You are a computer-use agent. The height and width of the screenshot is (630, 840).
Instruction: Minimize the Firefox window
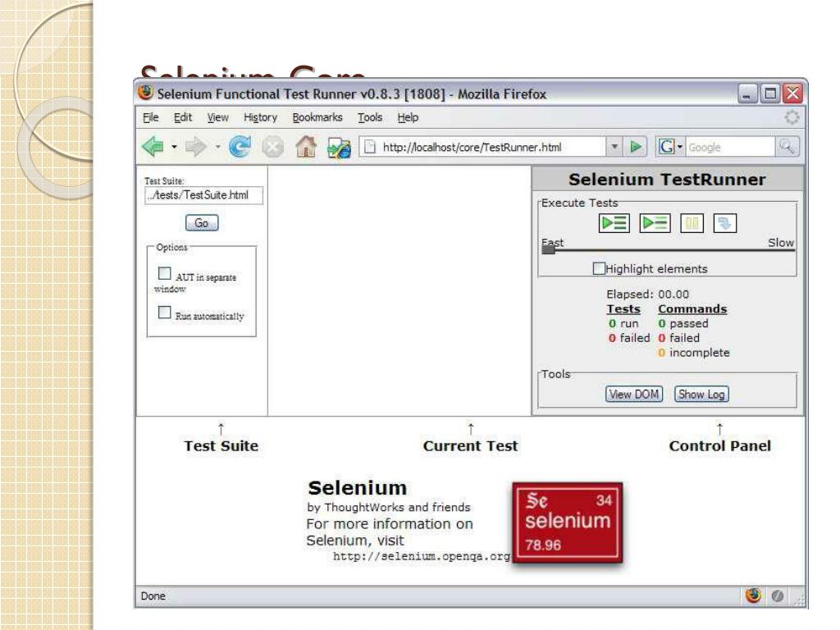click(x=746, y=94)
